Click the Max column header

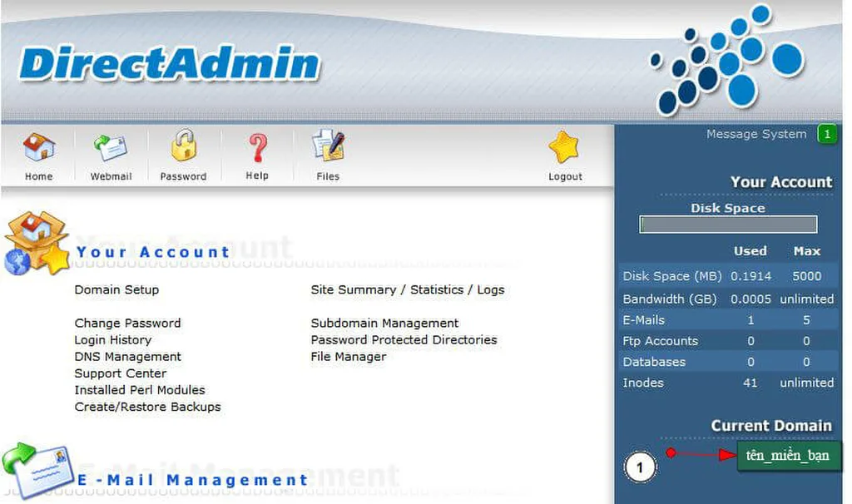(806, 251)
